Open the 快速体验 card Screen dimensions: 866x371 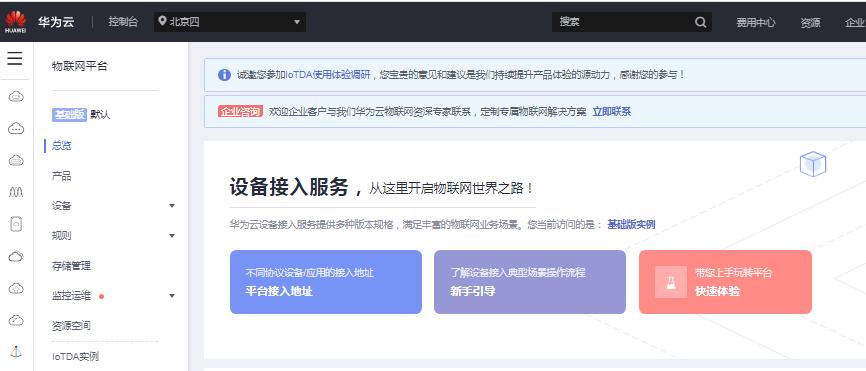[725, 282]
